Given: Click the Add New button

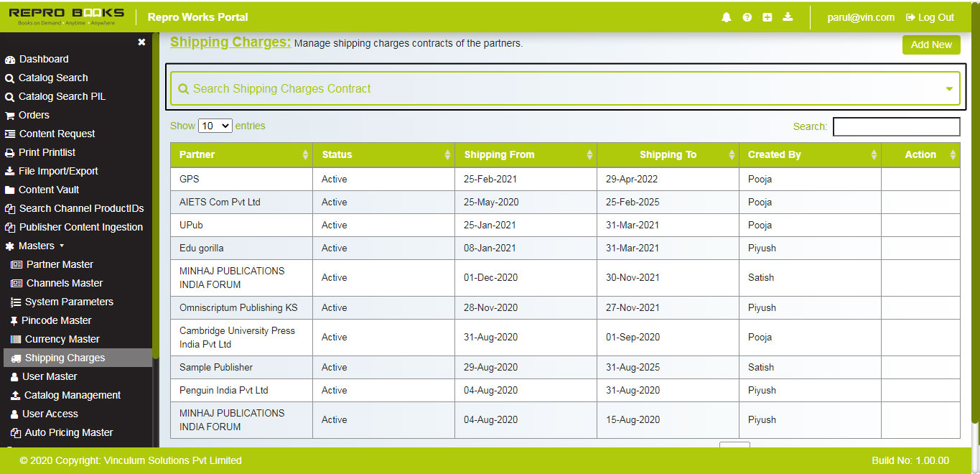Looking at the screenshot, I should 931,45.
